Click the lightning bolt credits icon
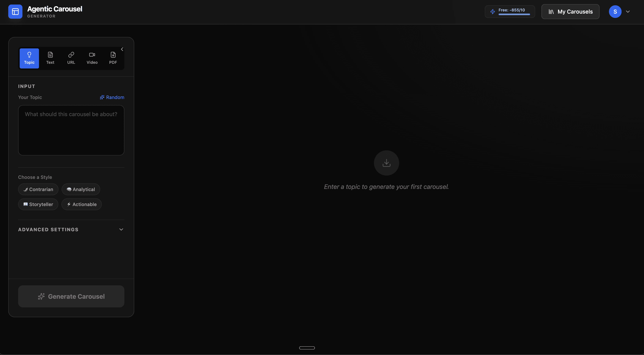Image resolution: width=644 pixels, height=355 pixels. tap(492, 11)
